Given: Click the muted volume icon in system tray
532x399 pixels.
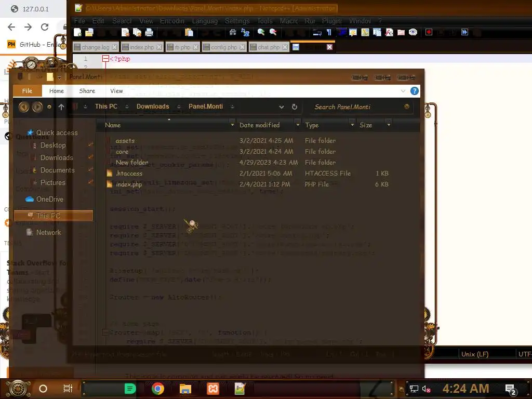Looking at the screenshot, I should click(427, 389).
